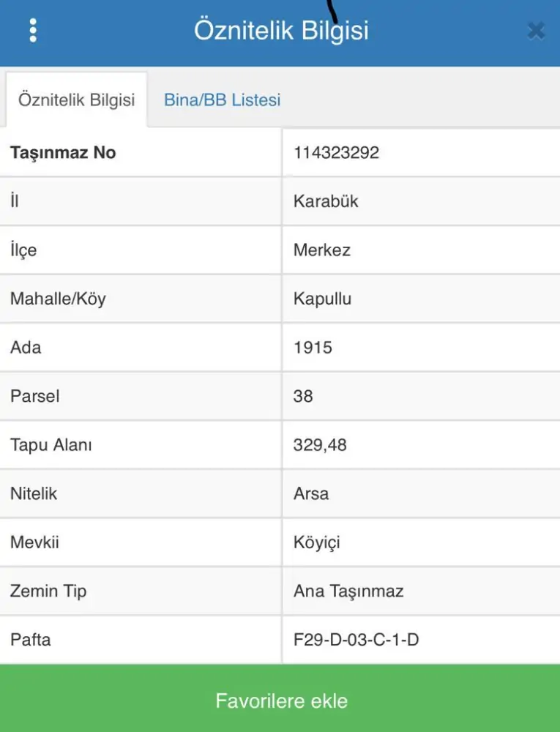Click the Taşınmaz No row label
Image resolution: width=560 pixels, height=732 pixels.
point(63,153)
